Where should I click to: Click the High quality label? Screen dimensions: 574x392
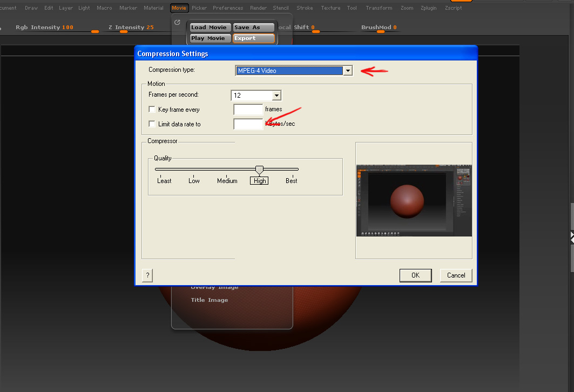pyautogui.click(x=259, y=180)
